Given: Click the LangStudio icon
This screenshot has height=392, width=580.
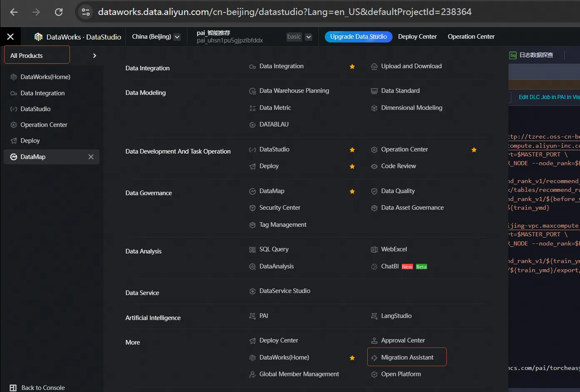Looking at the screenshot, I should [x=374, y=316].
